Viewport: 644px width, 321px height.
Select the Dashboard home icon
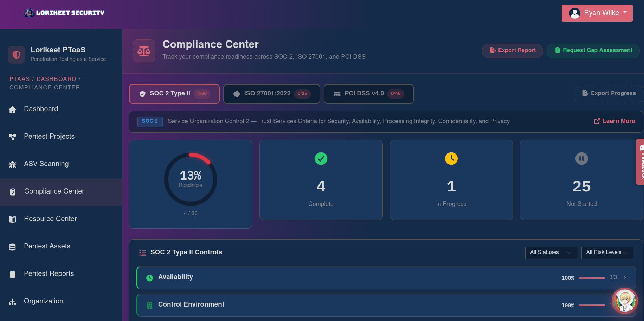(13, 109)
